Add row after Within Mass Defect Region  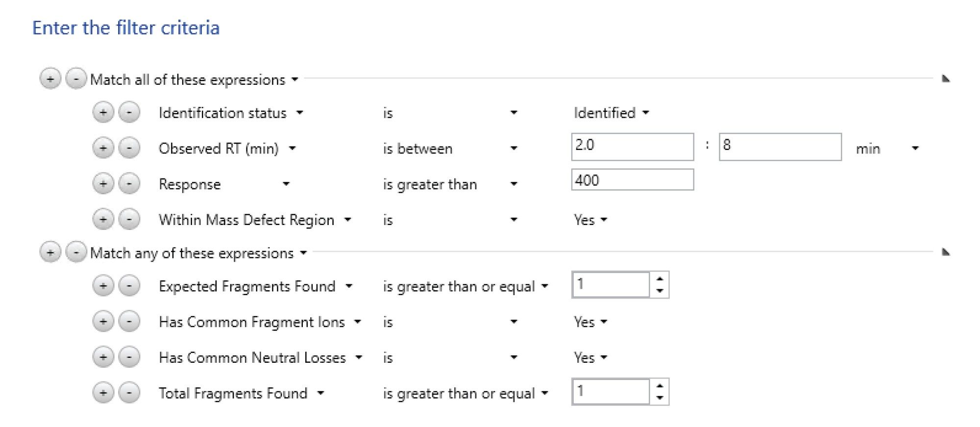point(103,219)
